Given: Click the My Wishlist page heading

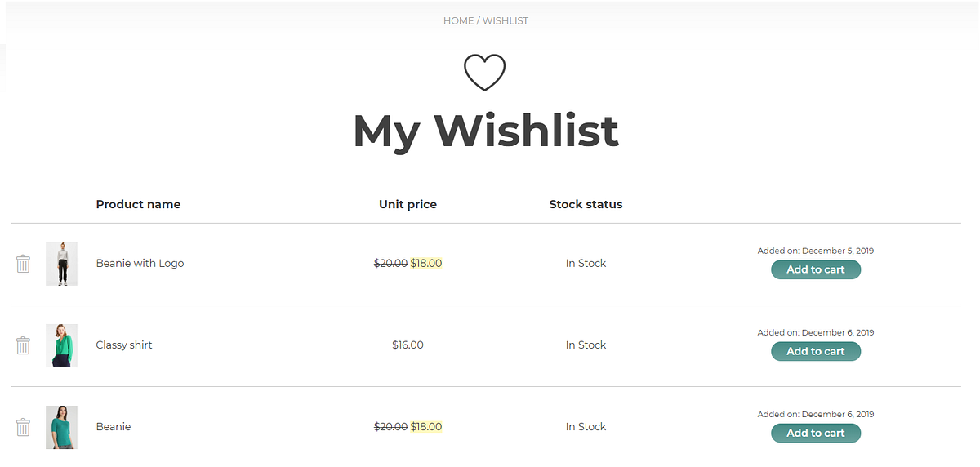Looking at the screenshot, I should point(486,131).
